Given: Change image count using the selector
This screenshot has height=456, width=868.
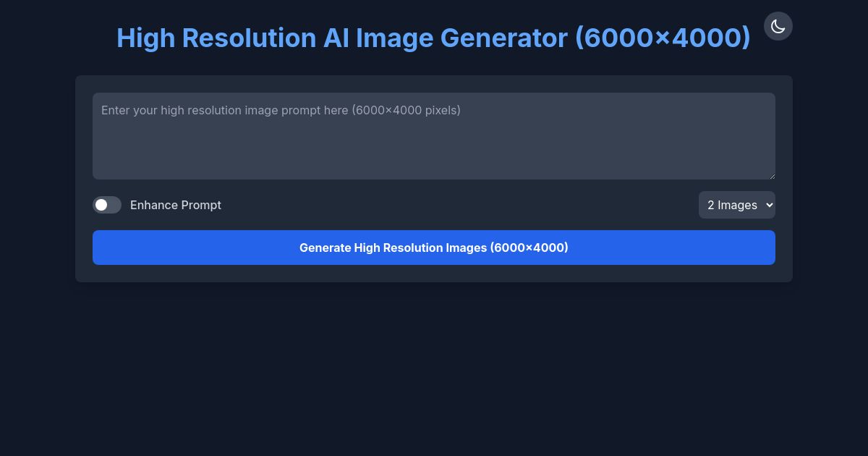Looking at the screenshot, I should point(737,205).
